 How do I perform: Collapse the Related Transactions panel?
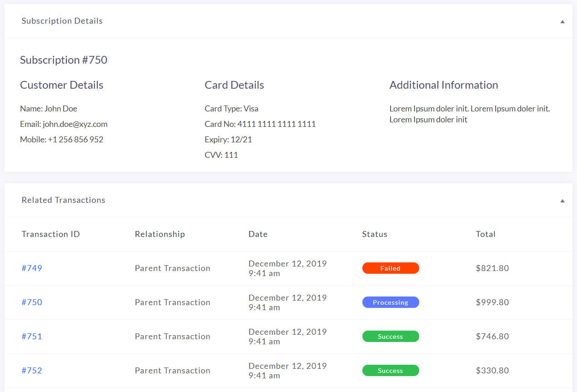[562, 200]
